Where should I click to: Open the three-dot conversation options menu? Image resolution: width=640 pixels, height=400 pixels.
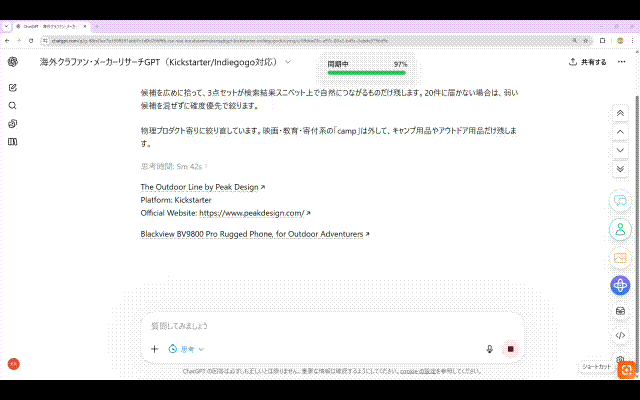tap(621, 62)
